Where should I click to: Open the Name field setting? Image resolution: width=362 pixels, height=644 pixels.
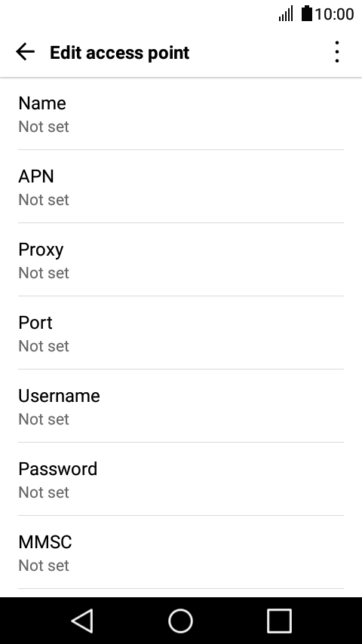181,114
